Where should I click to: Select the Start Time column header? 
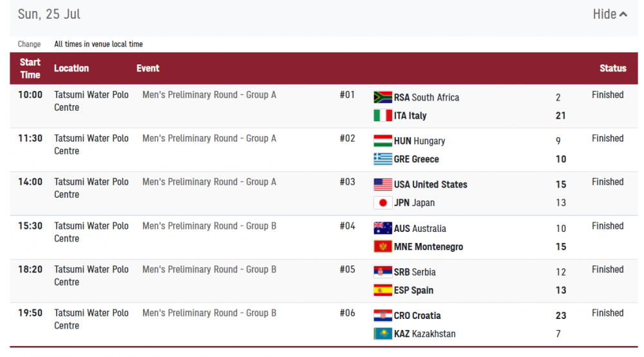tap(30, 68)
